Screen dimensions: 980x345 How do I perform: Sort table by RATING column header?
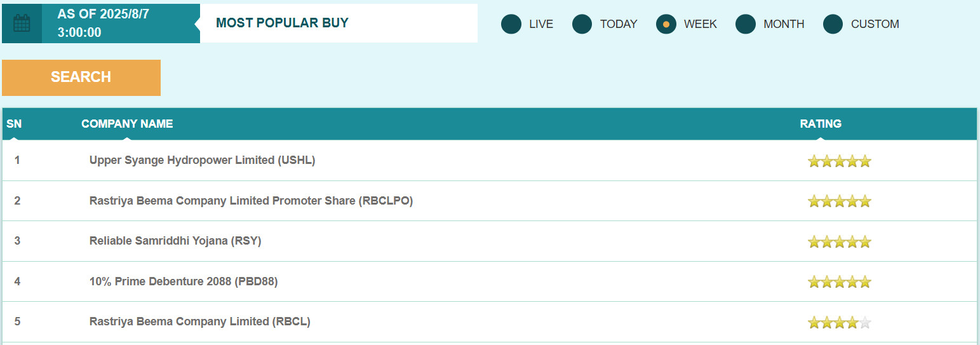coord(821,124)
